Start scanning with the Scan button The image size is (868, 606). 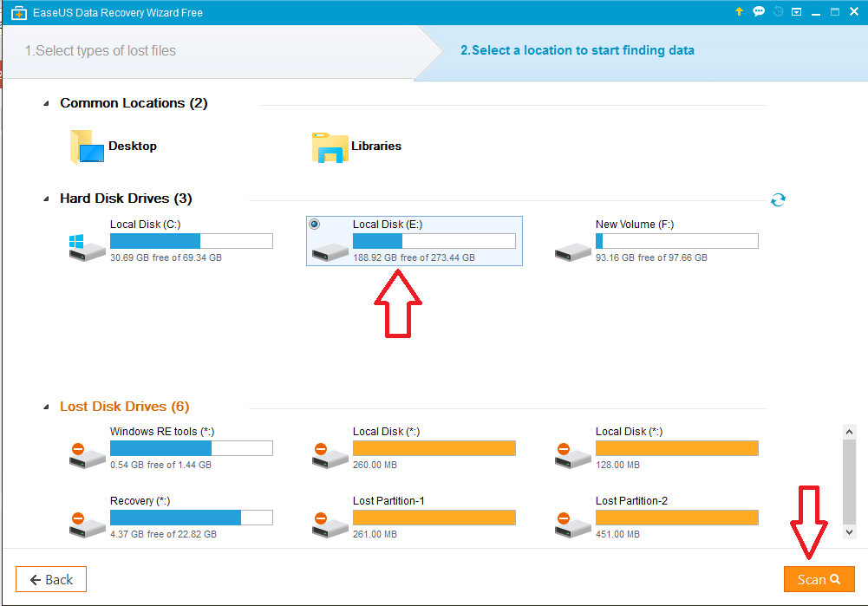(819, 579)
